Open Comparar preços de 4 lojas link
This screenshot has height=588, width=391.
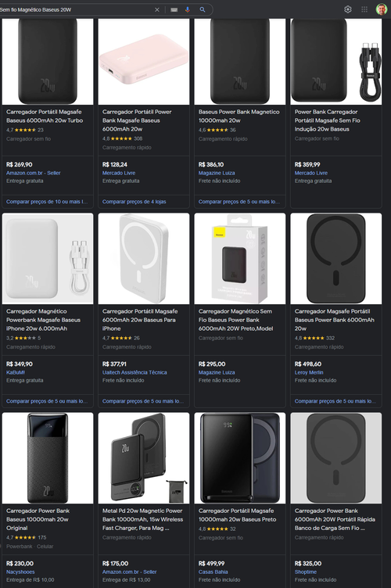pos(135,202)
